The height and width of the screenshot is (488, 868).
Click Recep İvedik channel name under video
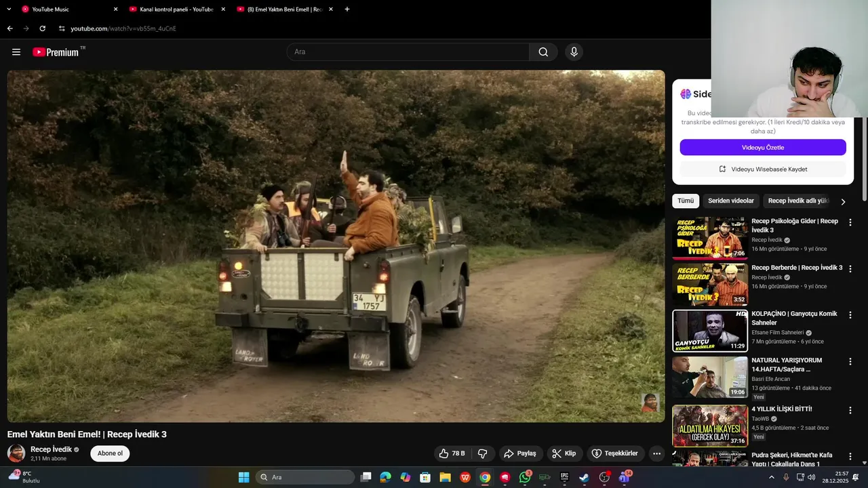[x=51, y=449]
